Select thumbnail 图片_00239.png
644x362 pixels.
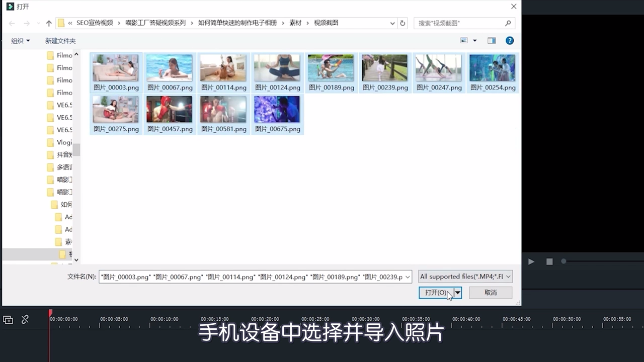[385, 73]
